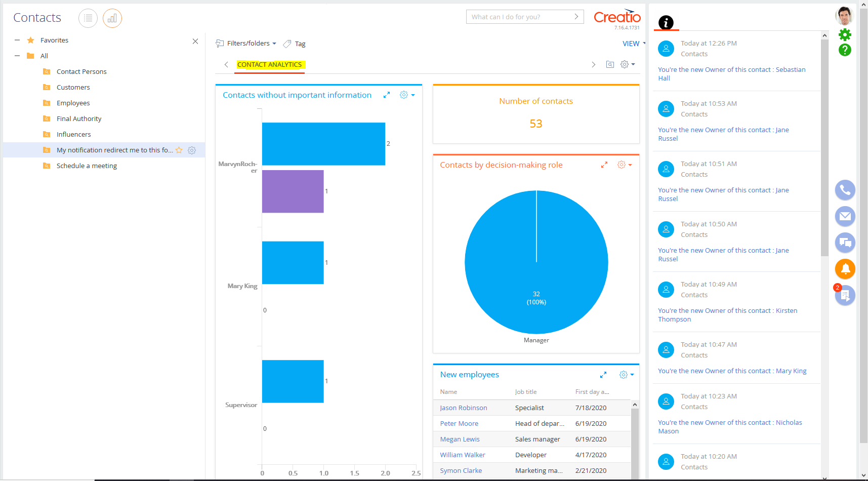Open dashboard settings gear dropdown
The height and width of the screenshot is (481, 868).
(x=628, y=64)
